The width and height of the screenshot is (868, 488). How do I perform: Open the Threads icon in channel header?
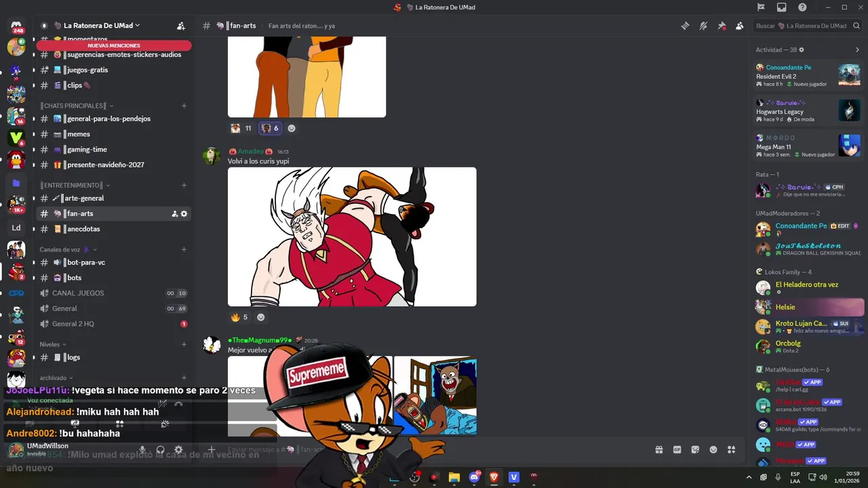point(686,26)
